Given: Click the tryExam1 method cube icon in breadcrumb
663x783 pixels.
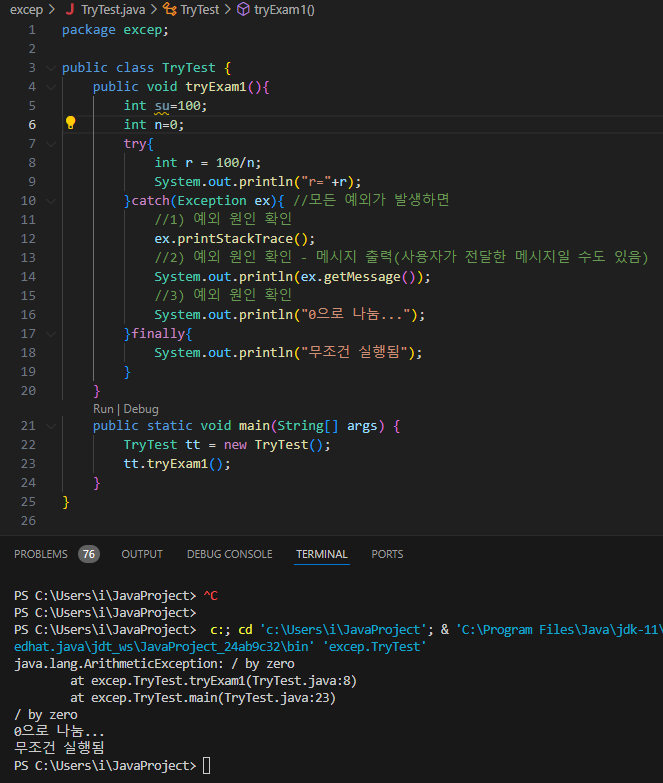Looking at the screenshot, I should pos(243,9).
